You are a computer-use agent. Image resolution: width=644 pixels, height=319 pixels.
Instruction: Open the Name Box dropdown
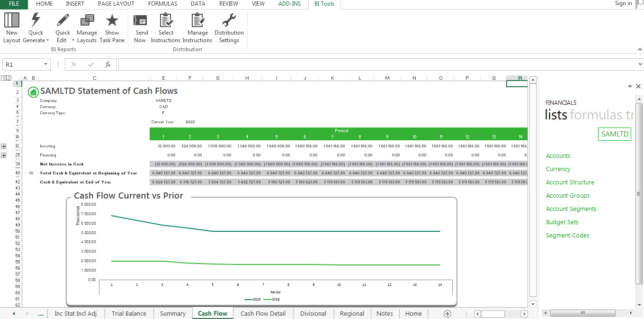click(45, 64)
